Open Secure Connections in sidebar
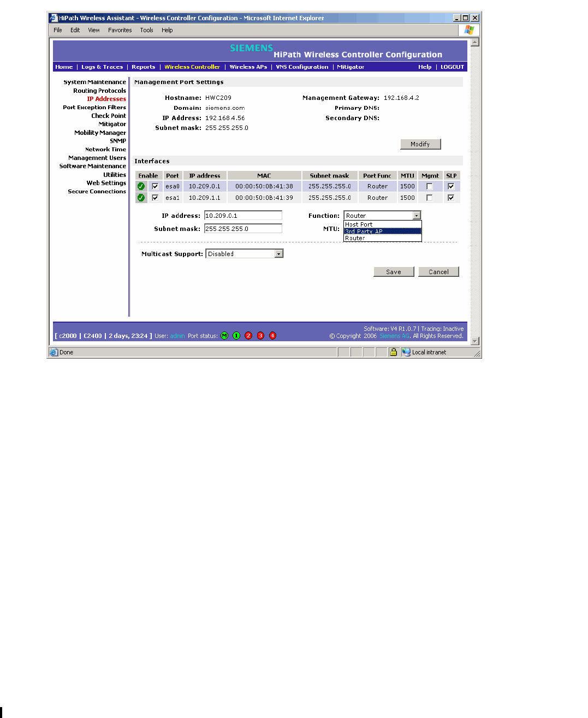 coord(97,192)
